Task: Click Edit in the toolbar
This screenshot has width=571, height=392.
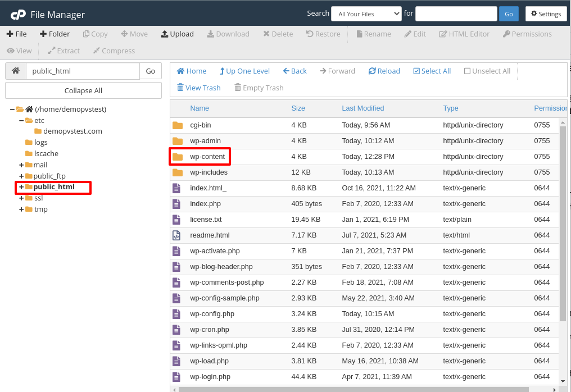Action: (415, 34)
